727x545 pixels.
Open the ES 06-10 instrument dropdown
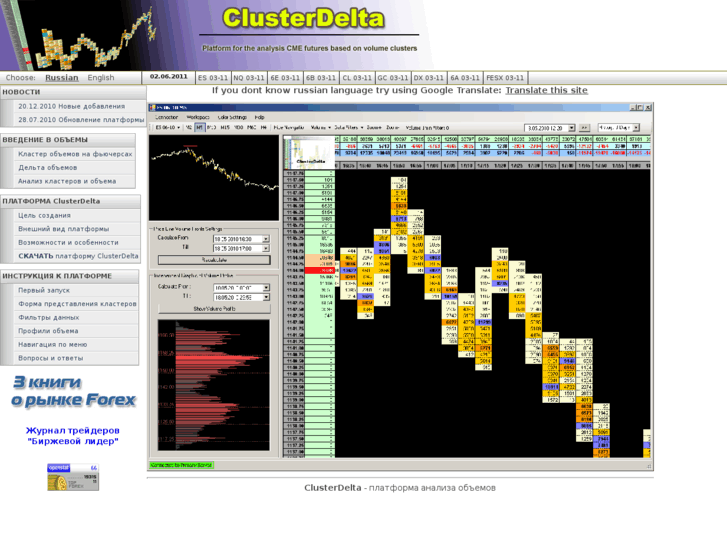167,127
